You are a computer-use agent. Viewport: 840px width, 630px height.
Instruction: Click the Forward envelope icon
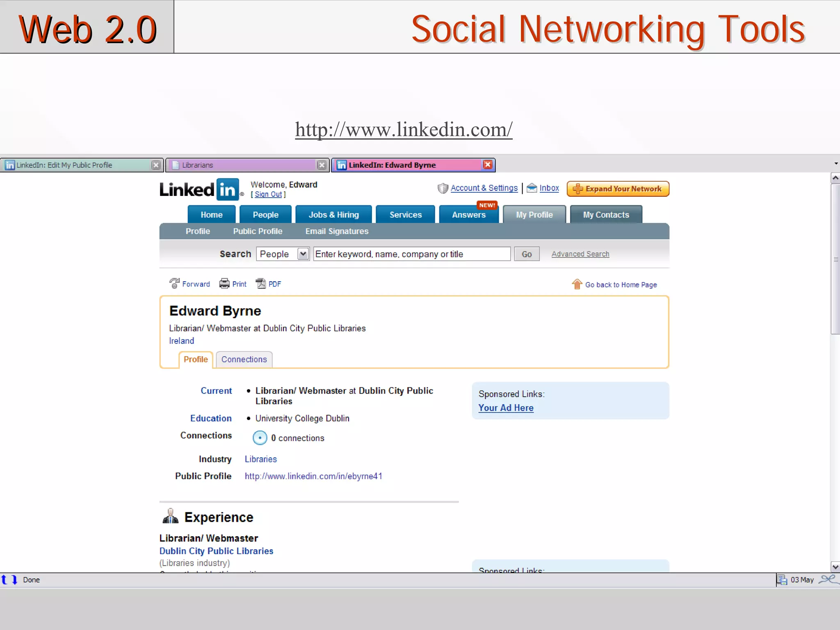point(174,283)
